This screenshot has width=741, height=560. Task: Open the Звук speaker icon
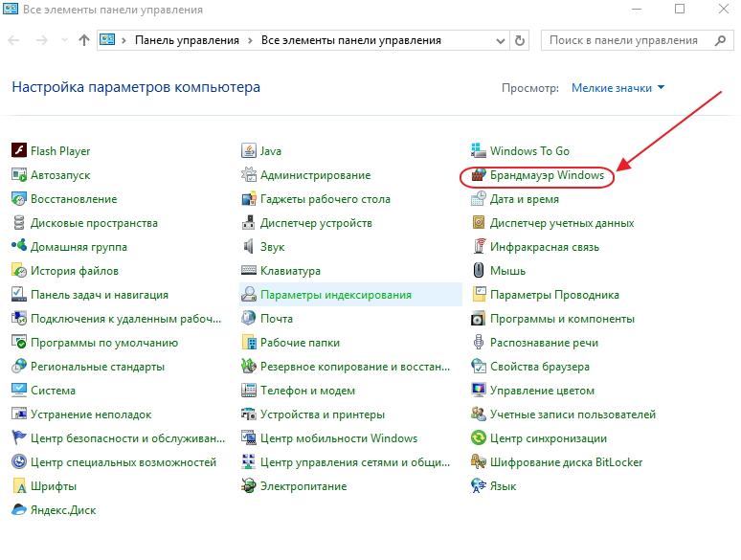point(249,246)
